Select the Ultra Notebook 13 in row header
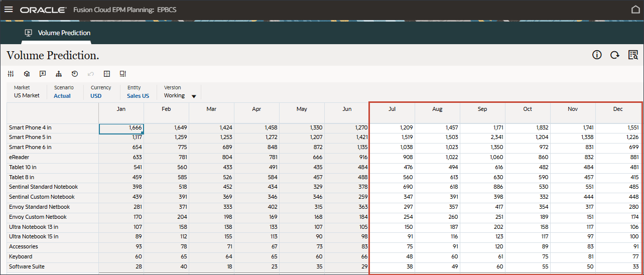Image resolution: width=644 pixels, height=275 pixels. 53,227
